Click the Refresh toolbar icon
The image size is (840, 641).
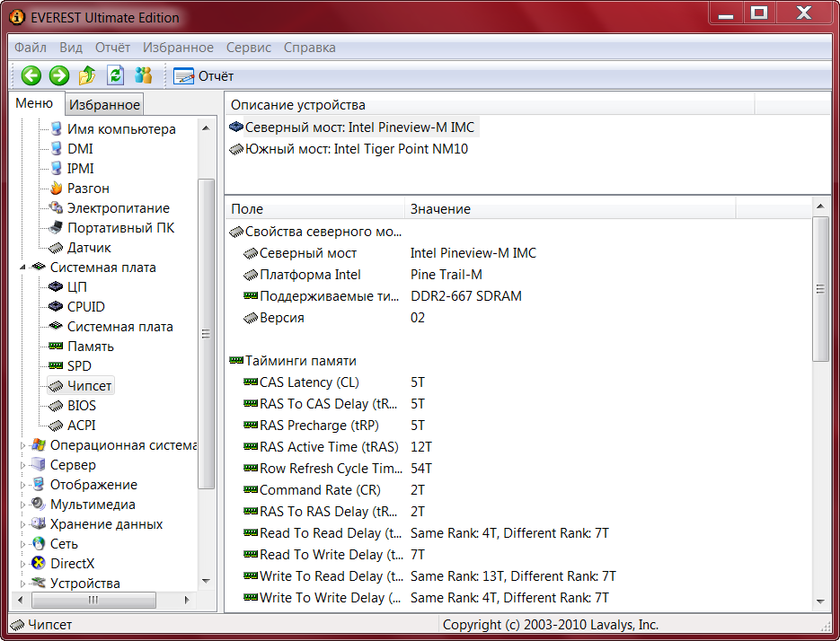tap(116, 75)
